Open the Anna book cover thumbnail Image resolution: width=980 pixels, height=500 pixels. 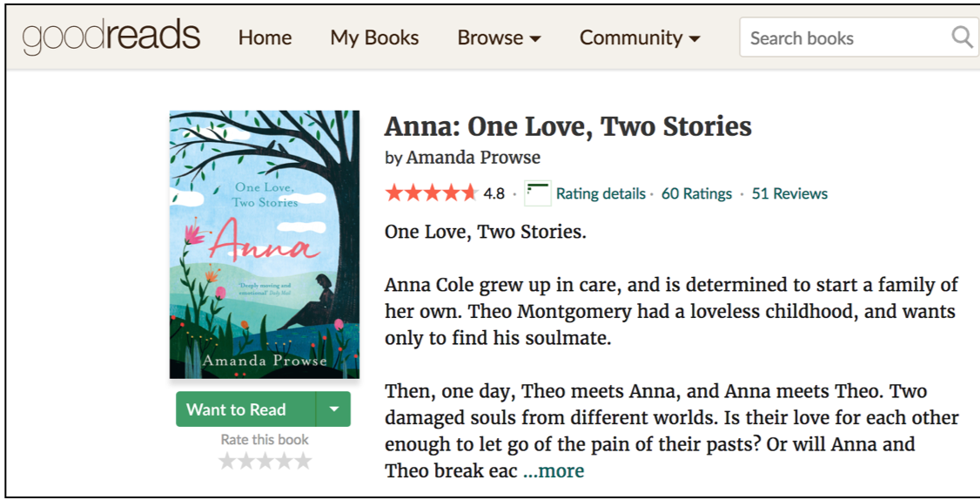tap(265, 245)
